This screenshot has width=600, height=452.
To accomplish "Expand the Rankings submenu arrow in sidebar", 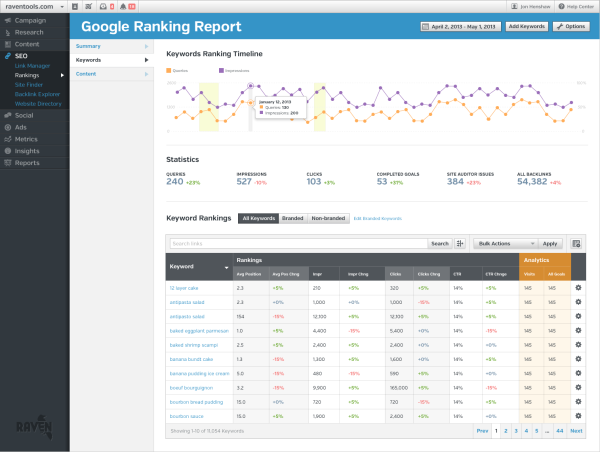I will 62,75.
